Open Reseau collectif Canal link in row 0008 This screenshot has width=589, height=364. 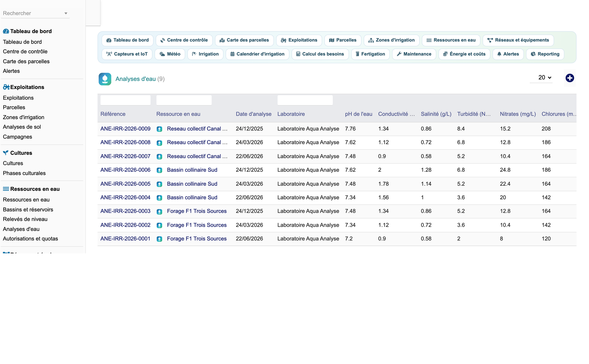tap(197, 142)
